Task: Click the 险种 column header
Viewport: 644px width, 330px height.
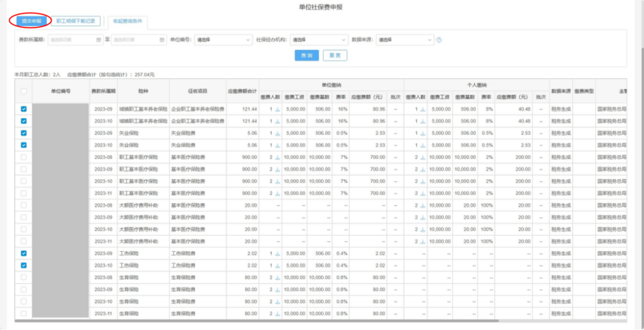Action: pos(143,91)
